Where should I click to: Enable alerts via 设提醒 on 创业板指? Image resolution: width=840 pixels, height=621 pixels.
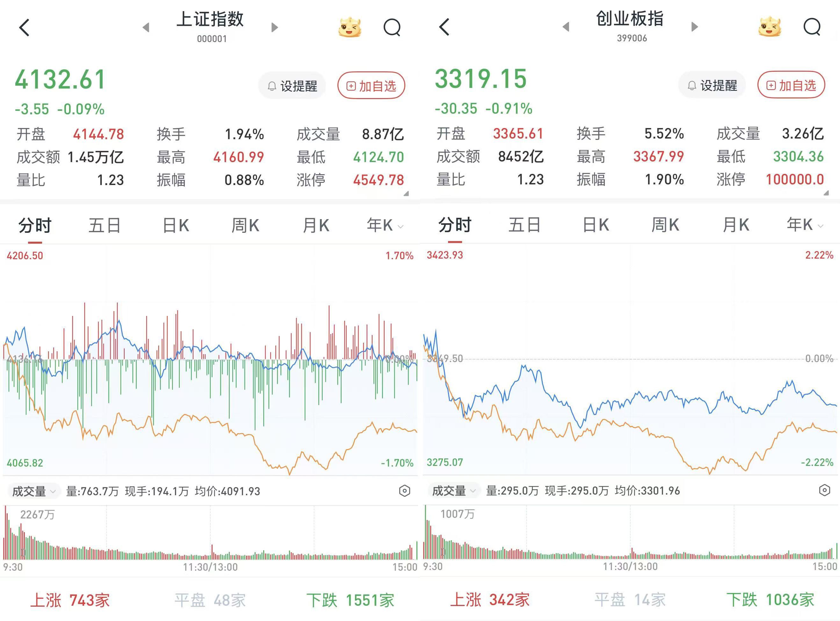pyautogui.click(x=712, y=85)
